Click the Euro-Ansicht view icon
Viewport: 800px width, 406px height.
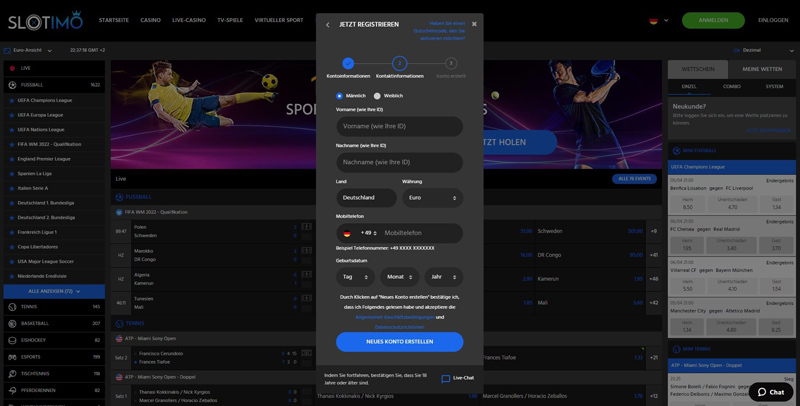point(7,50)
